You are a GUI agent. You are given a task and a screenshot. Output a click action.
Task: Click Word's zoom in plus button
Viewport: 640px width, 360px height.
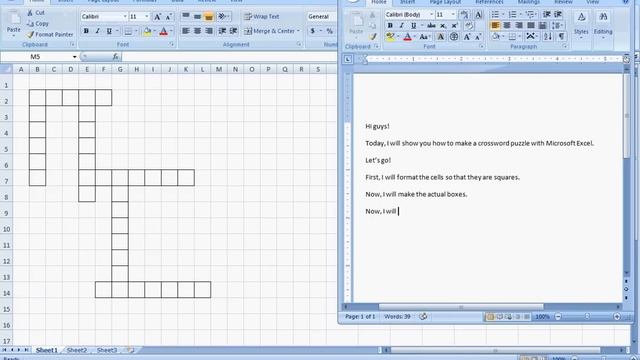click(x=617, y=317)
